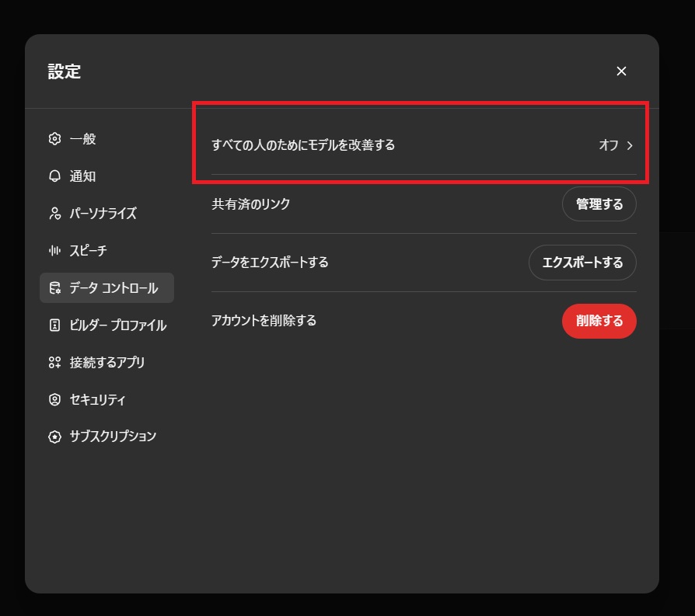Go to 接続するアプリ section
The height and width of the screenshot is (616, 695).
tap(107, 362)
